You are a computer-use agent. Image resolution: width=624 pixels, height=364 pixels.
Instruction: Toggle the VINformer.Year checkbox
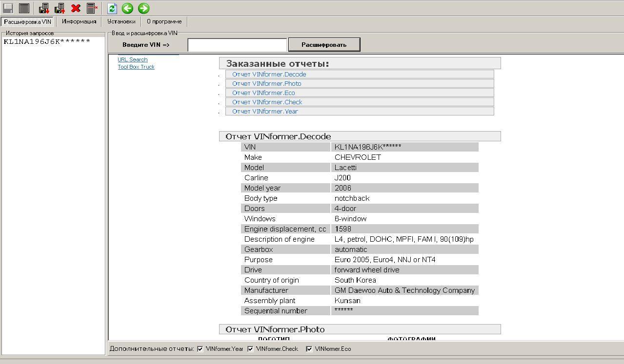coord(200,349)
